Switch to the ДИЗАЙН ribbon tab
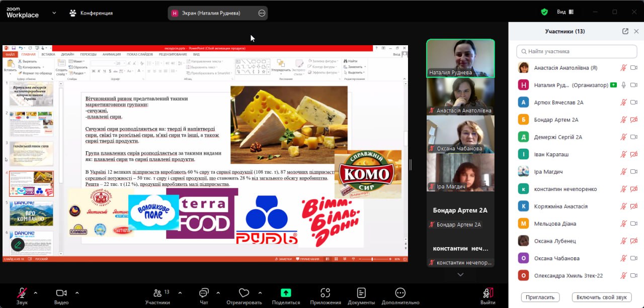Screen dimensions: 644x308 (x=67, y=54)
